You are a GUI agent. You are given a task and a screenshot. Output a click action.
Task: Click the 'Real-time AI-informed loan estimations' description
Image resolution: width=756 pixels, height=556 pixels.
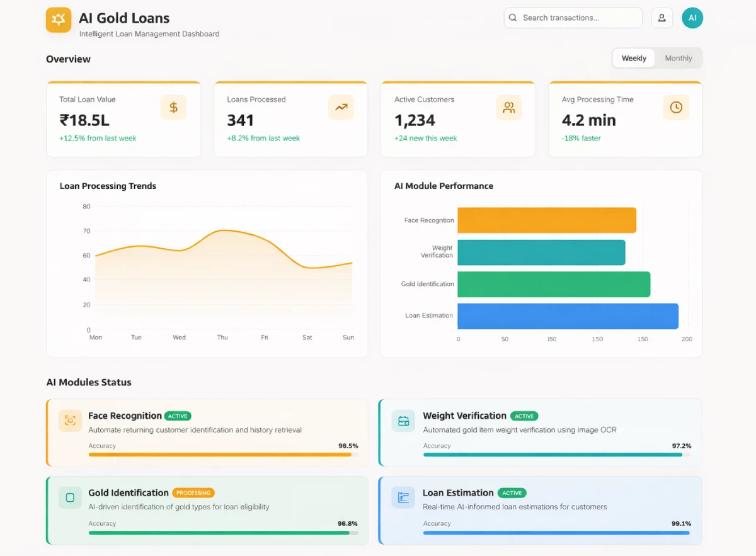coord(515,507)
